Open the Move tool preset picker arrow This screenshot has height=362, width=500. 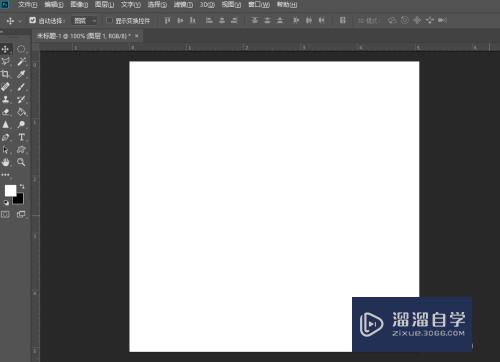pos(20,21)
